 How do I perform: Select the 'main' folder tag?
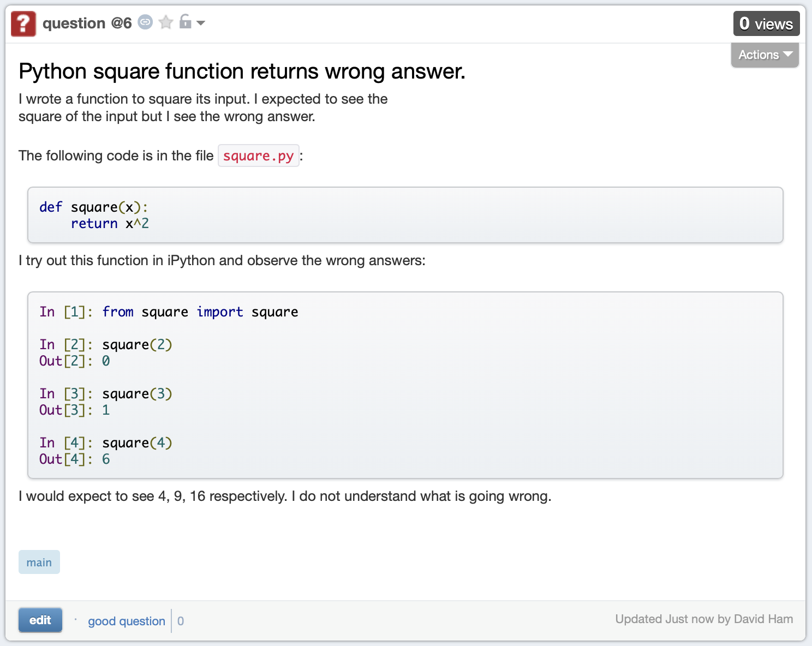point(39,562)
